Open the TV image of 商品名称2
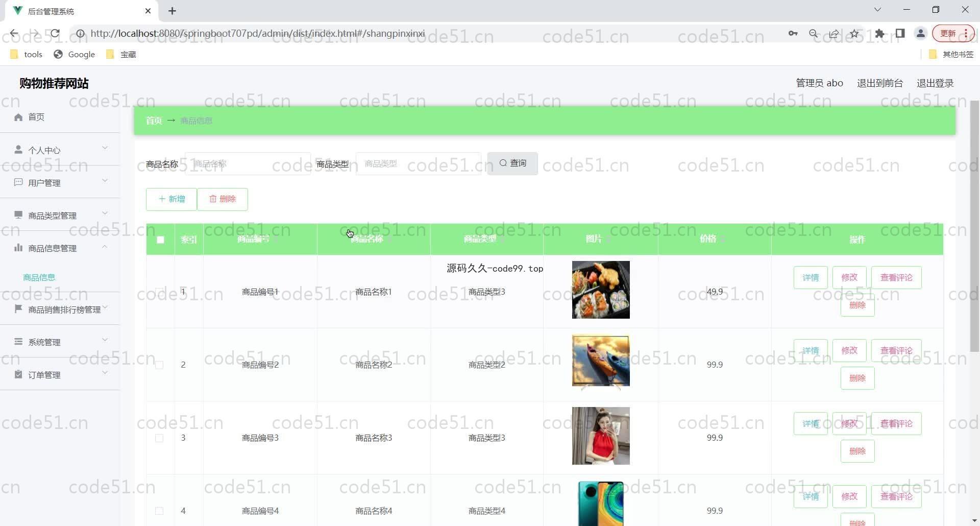Image resolution: width=980 pixels, height=526 pixels. click(601, 362)
